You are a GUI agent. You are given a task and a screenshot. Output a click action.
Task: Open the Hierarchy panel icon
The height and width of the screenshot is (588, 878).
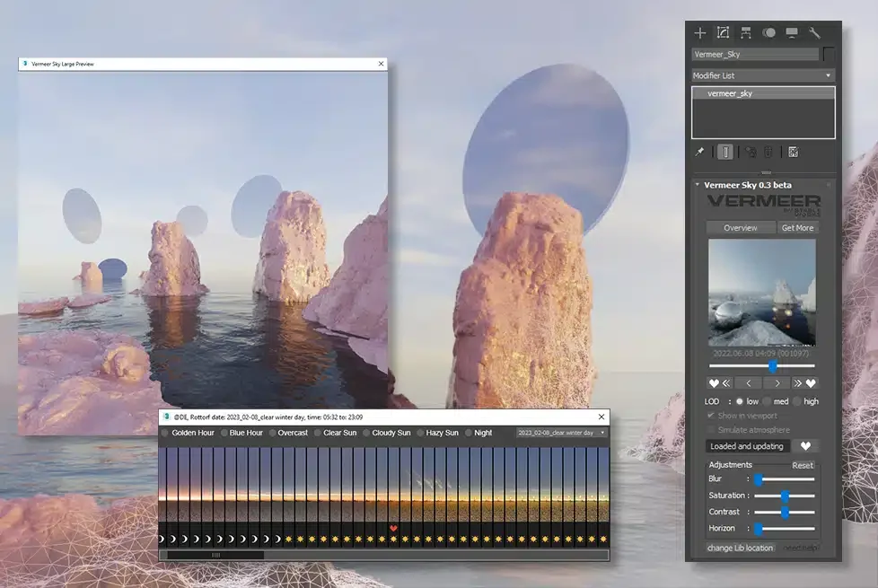pos(746,33)
